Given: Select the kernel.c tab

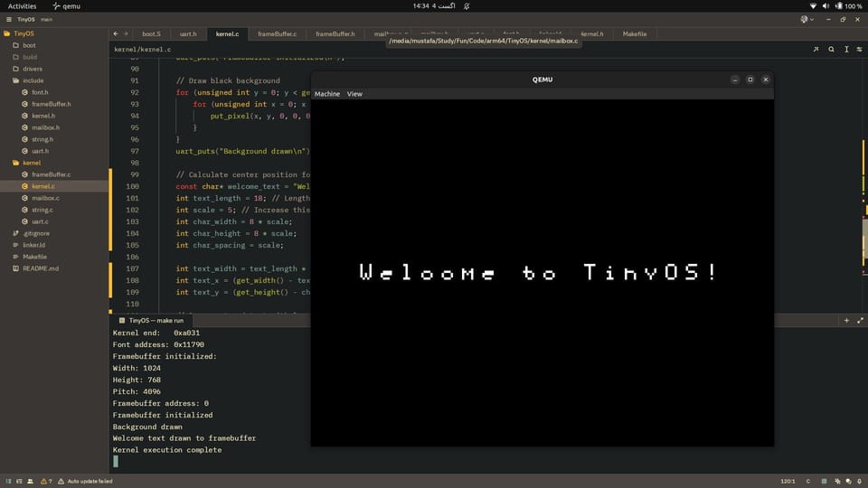Looking at the screenshot, I should [228, 33].
